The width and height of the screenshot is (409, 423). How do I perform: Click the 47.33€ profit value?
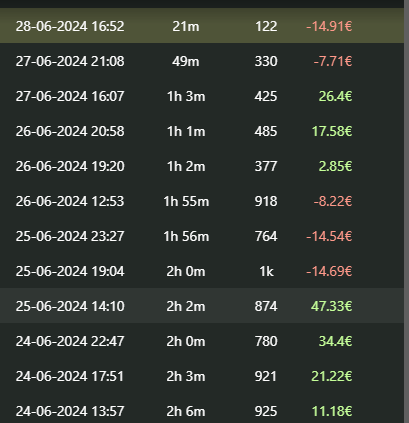pyautogui.click(x=331, y=306)
